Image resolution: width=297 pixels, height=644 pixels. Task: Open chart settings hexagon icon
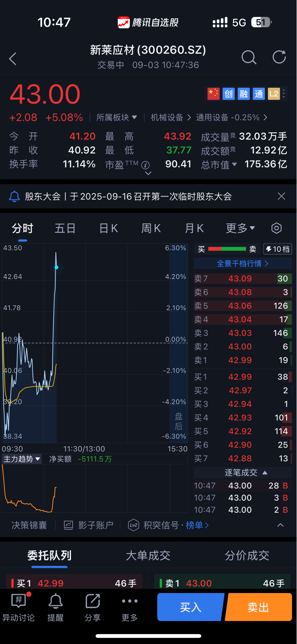tap(277, 228)
